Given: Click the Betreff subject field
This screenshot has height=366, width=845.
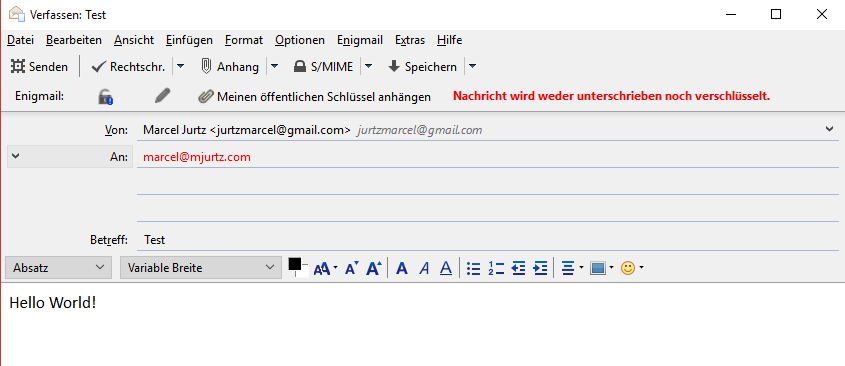Looking at the screenshot, I should 488,239.
